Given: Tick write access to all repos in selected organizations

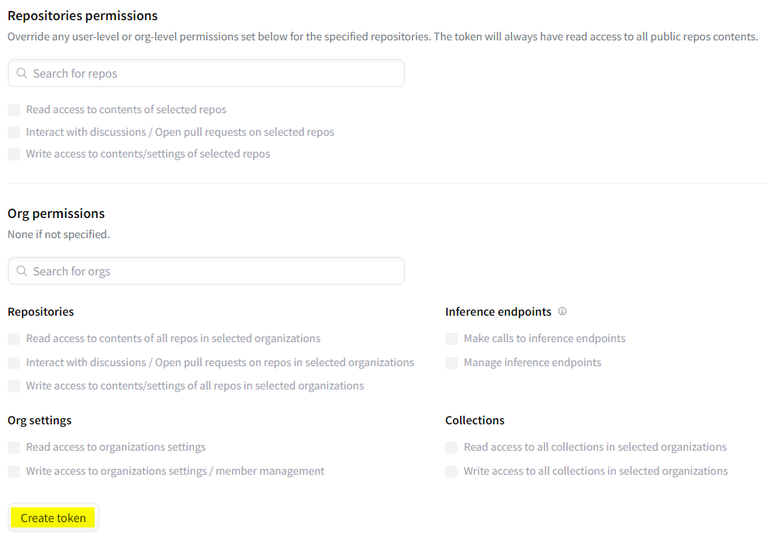Looking at the screenshot, I should (x=14, y=386).
